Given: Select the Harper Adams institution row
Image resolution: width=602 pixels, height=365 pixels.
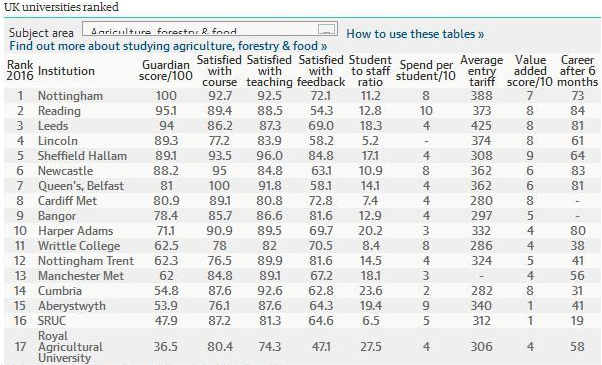Looking at the screenshot, I should coord(302,231).
